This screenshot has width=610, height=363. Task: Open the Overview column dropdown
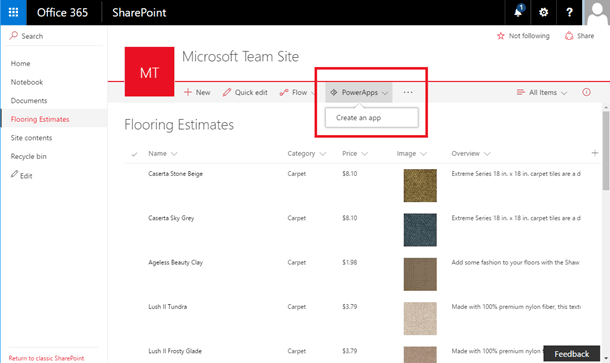tap(487, 154)
